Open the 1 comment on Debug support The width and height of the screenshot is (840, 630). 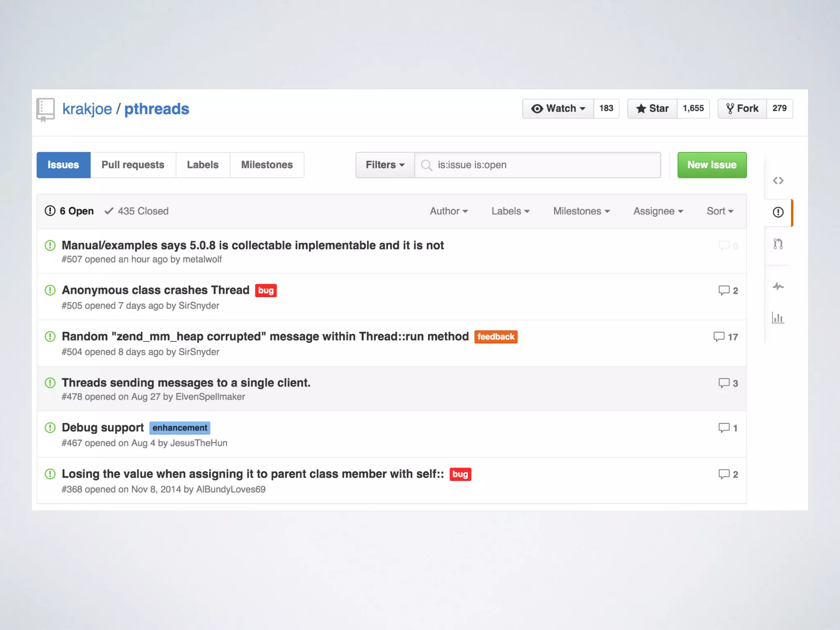point(728,428)
